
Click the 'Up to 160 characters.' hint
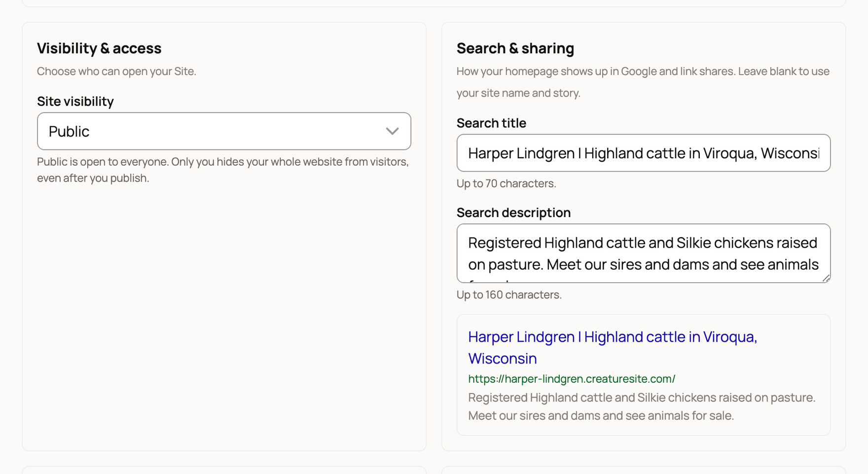[x=509, y=295]
